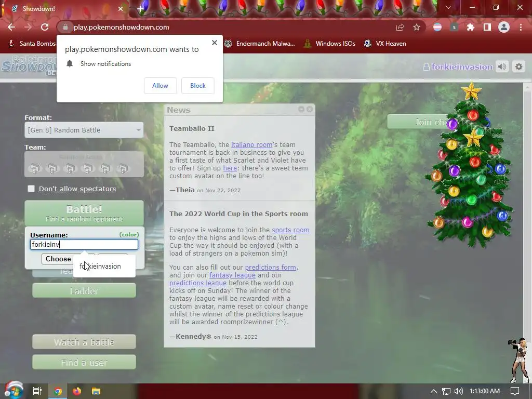Follow the italiano room link

[x=252, y=145]
